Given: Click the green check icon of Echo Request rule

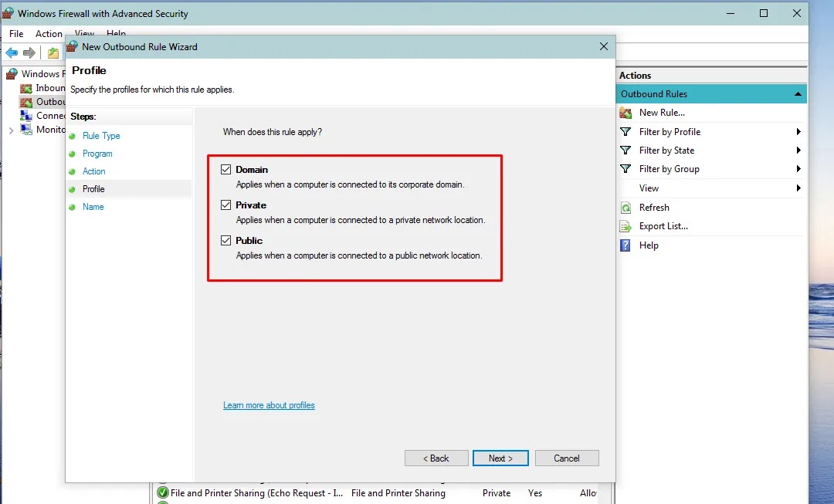Looking at the screenshot, I should pos(163,493).
